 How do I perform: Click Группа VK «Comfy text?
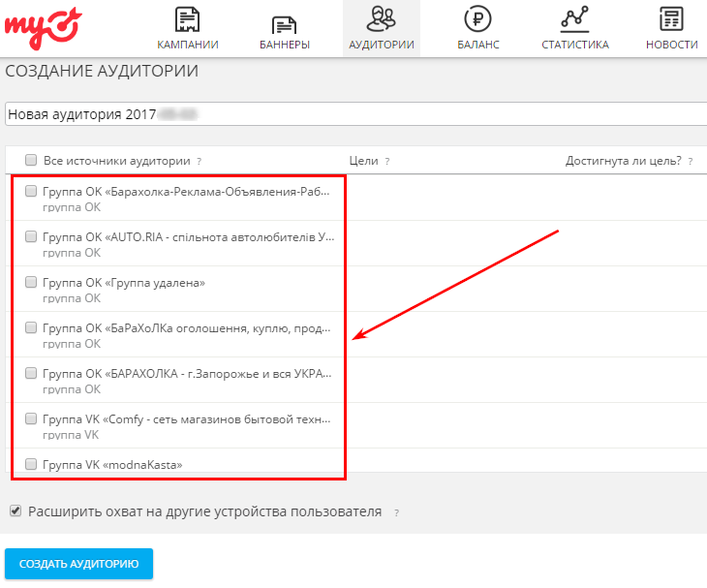(x=187, y=419)
